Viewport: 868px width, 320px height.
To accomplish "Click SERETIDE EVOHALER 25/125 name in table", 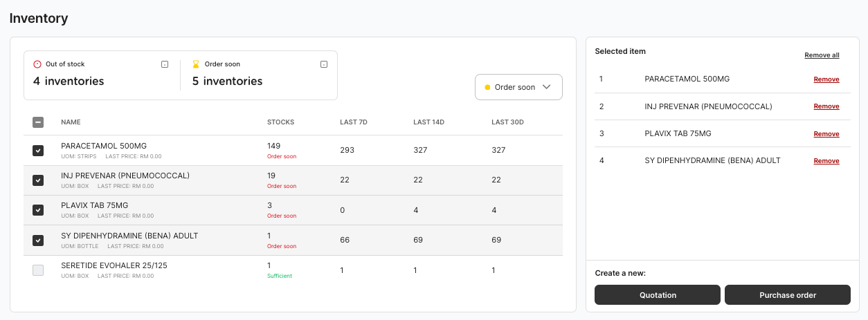I will click(114, 265).
